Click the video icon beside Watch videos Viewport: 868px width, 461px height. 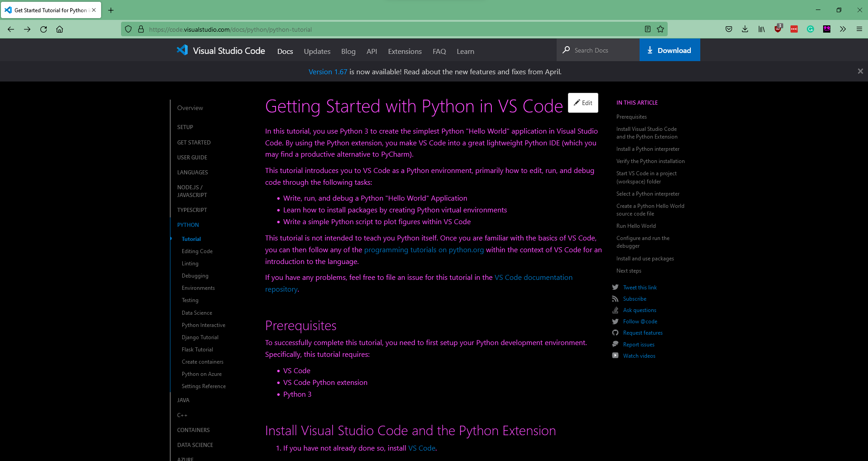615,355
